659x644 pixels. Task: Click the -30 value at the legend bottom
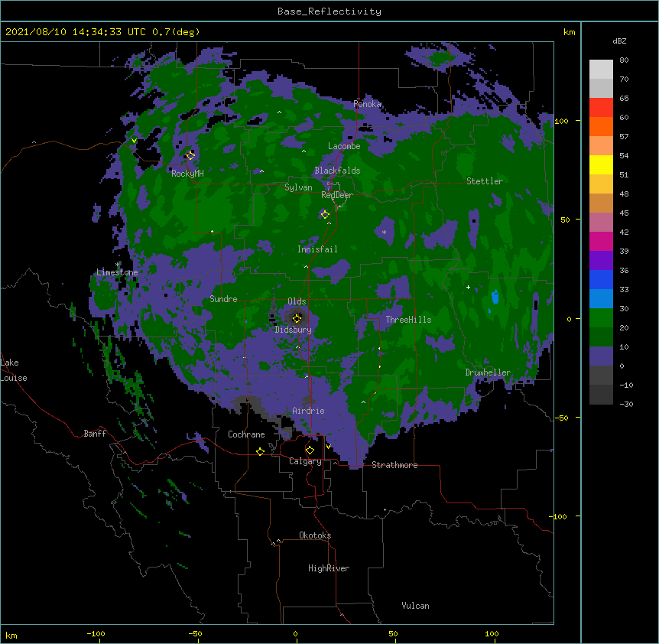[x=626, y=405]
